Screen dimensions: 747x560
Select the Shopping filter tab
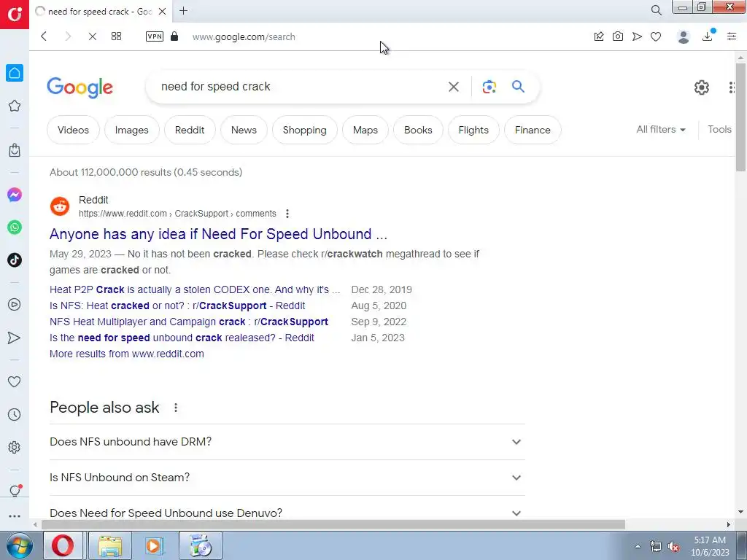pos(305,130)
